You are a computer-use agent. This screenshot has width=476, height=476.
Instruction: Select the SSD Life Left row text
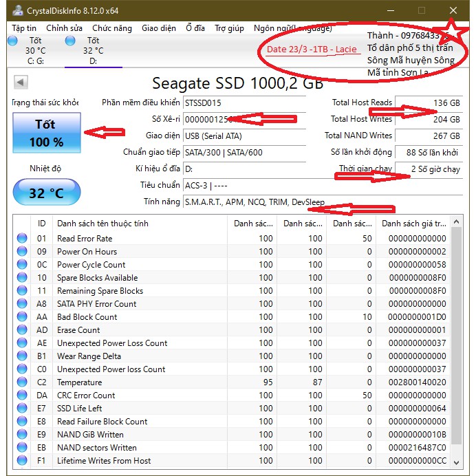tap(80, 409)
